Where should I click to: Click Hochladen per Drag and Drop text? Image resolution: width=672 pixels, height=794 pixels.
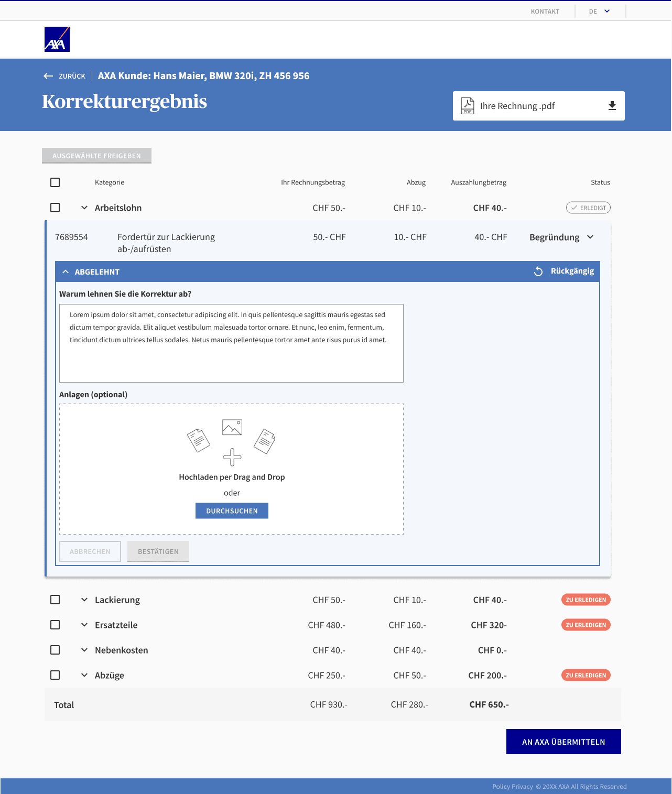pos(232,477)
